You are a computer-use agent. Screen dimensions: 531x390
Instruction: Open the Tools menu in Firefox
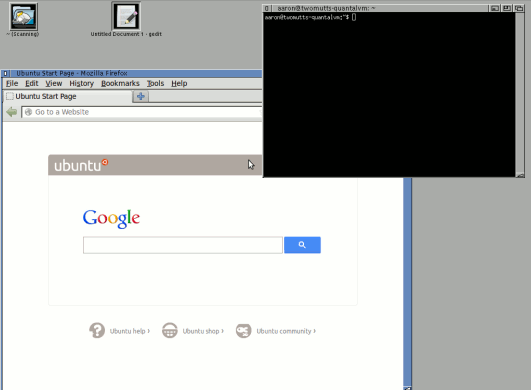coord(155,83)
